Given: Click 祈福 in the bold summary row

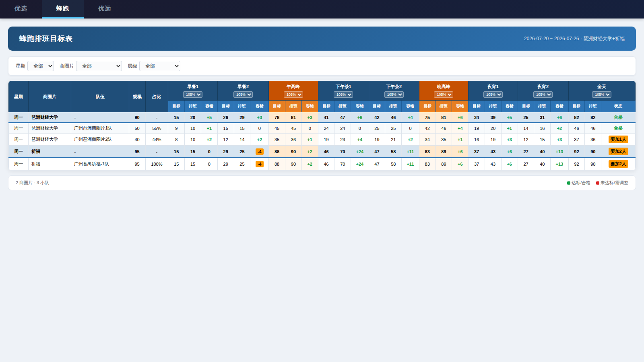Looking at the screenshot, I should point(36,152).
